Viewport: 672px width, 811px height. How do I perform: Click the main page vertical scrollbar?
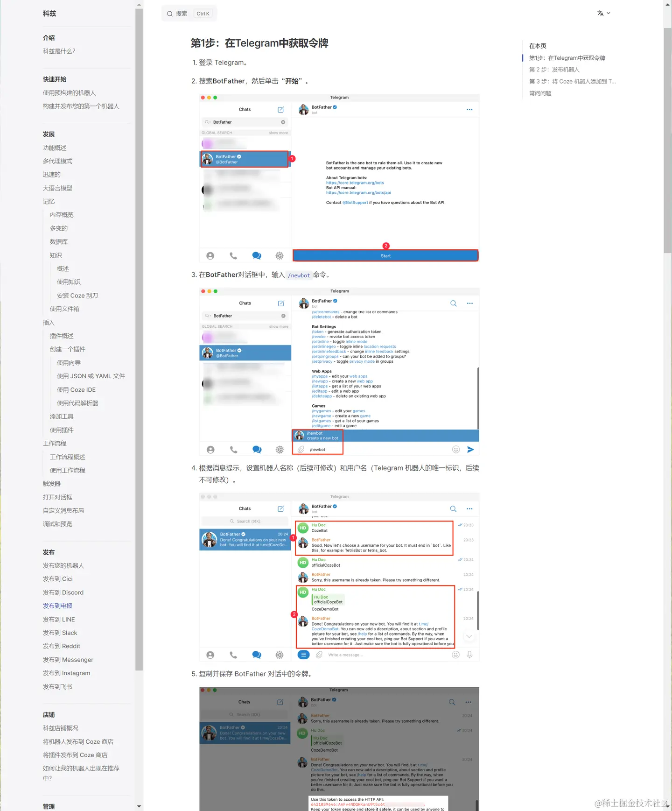coord(668,140)
